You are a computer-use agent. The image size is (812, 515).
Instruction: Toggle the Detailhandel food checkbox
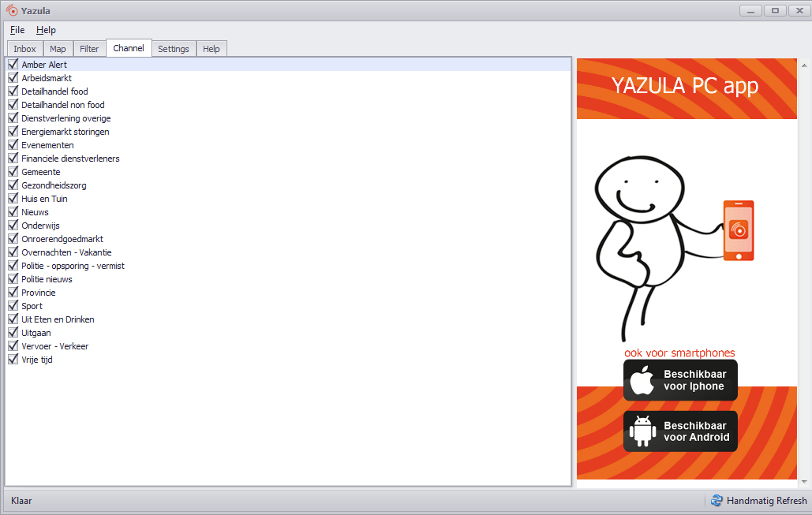(13, 91)
